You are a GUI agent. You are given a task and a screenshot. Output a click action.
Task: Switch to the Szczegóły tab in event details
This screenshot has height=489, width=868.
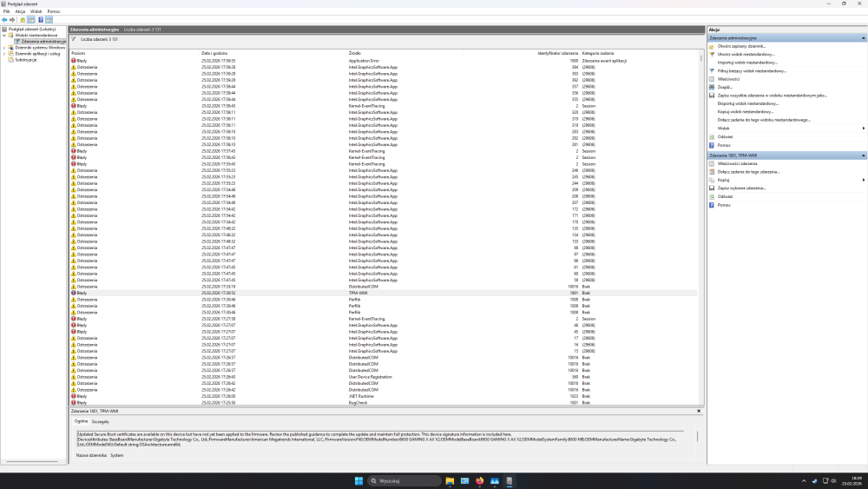click(x=100, y=421)
